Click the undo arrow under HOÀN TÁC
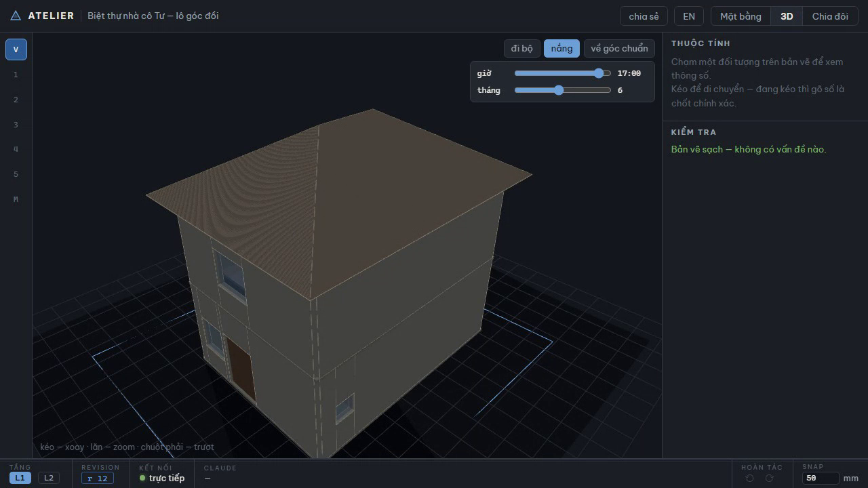868x488 pixels. (749, 479)
